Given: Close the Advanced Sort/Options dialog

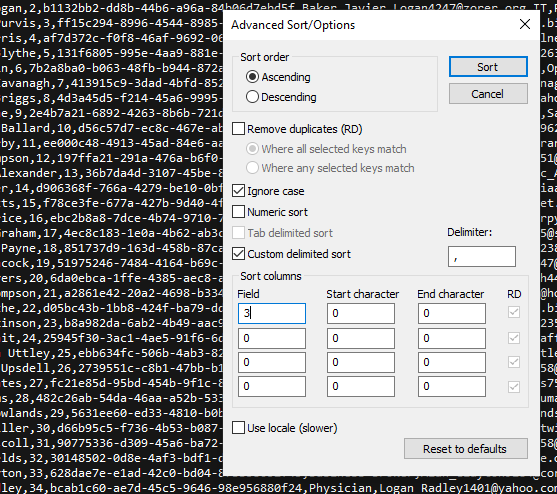Looking at the screenshot, I should (525, 25).
